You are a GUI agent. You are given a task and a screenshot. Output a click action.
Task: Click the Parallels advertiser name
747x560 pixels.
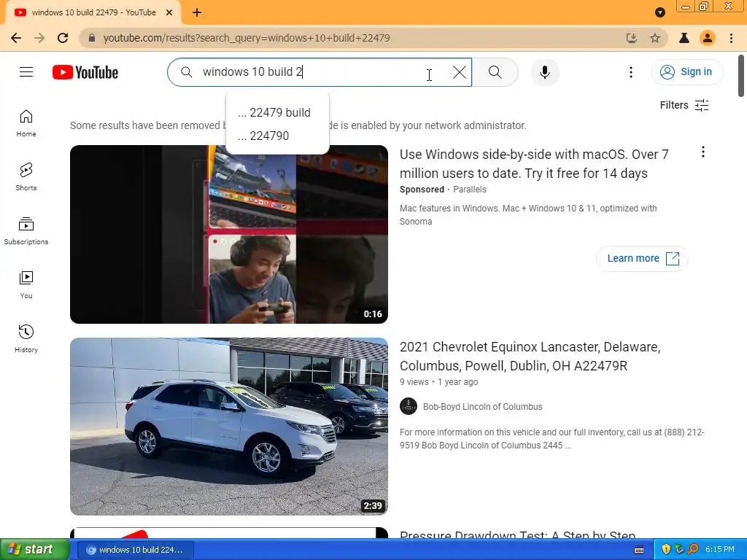pos(470,190)
